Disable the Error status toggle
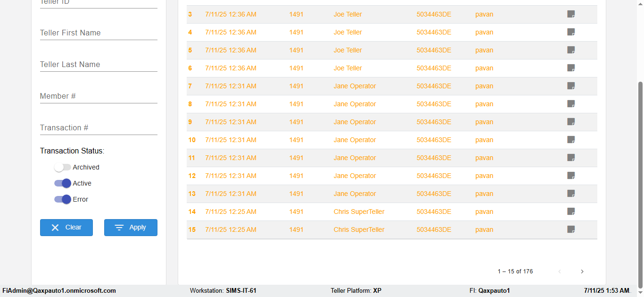 [62, 199]
